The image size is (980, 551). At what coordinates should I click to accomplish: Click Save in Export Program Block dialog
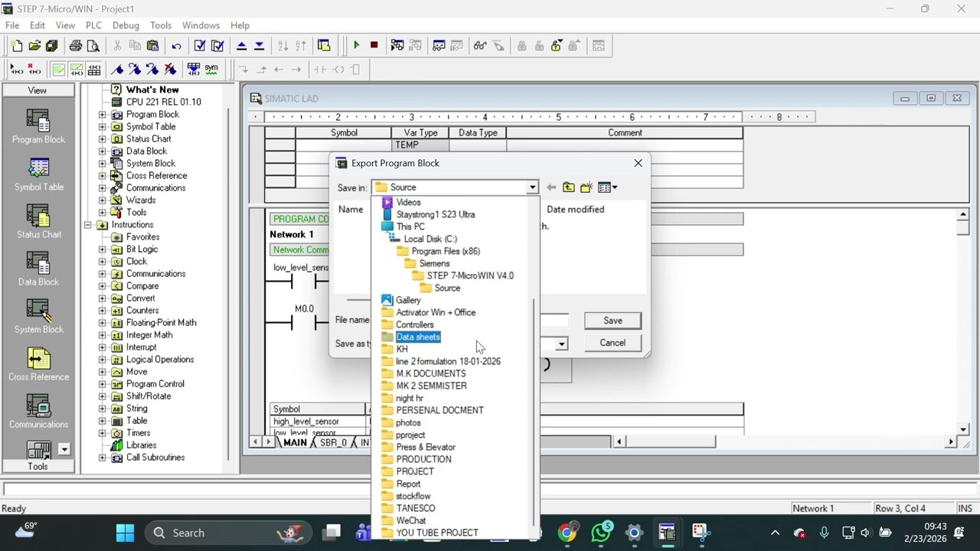(x=612, y=321)
